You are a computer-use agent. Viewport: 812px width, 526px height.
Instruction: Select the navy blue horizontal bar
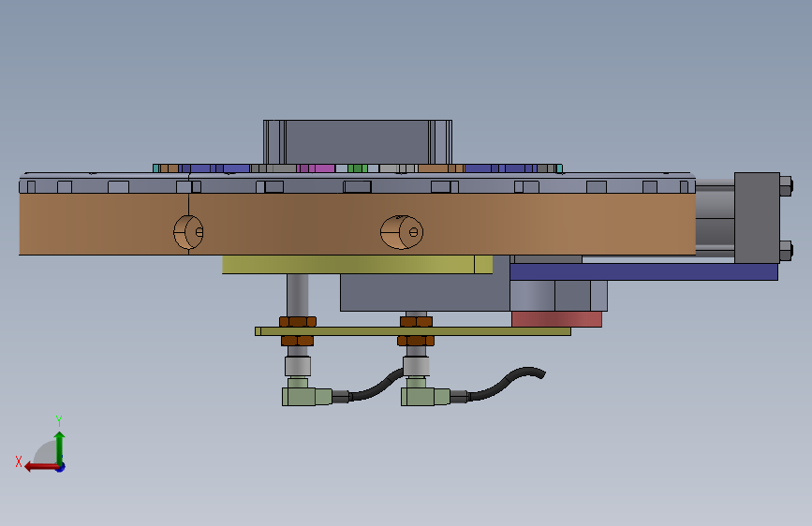(643, 271)
